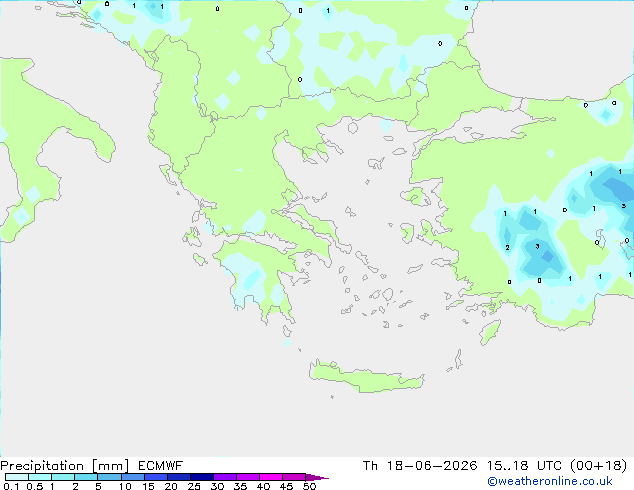Click the legend scale label '0.1'
This screenshot has width=634, height=490.
[x=11, y=486]
